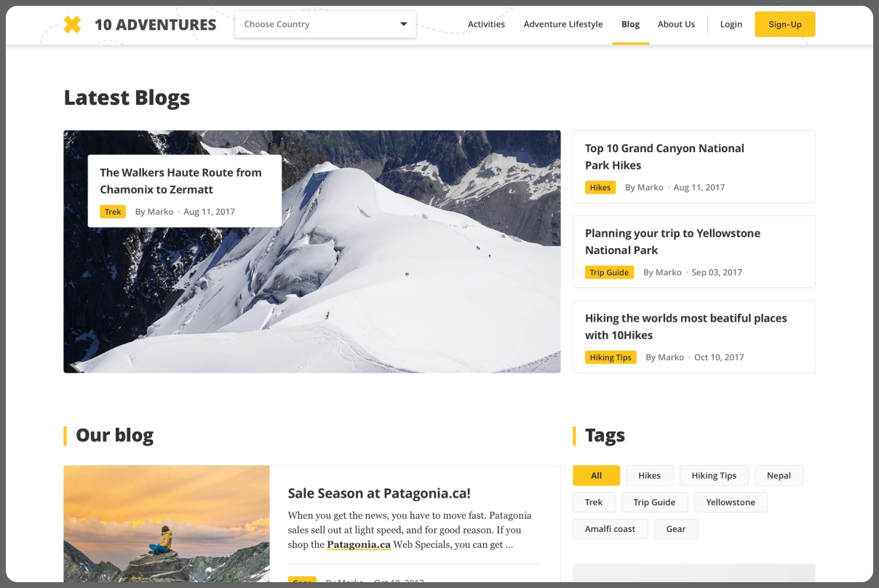879x588 pixels.
Task: Go to Adventure Lifestyle page
Action: click(x=563, y=24)
